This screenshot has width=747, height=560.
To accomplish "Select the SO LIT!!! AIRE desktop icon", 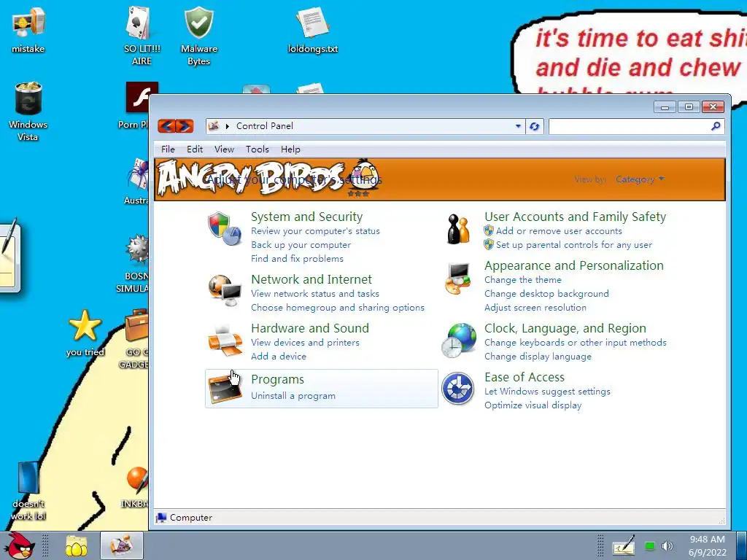I will click(142, 36).
